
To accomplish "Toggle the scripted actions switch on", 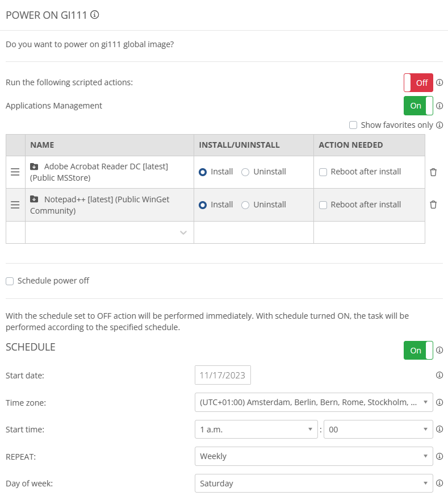I will [418, 83].
